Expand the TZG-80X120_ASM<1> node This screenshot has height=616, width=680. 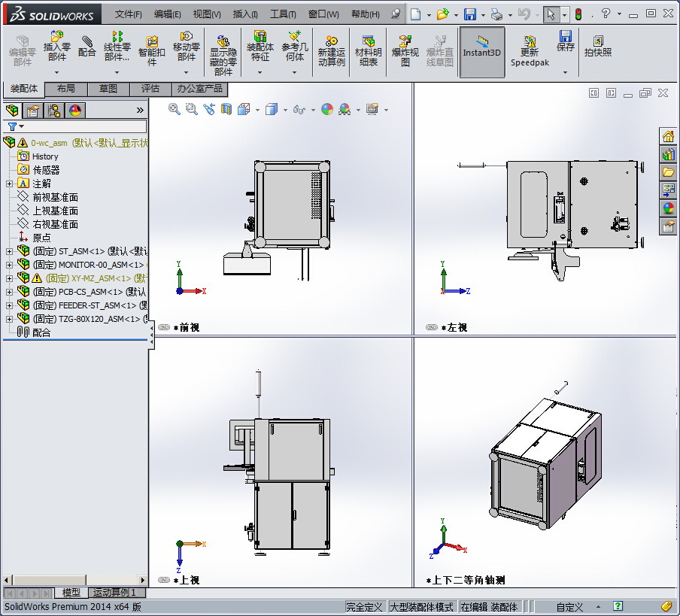(x=9, y=319)
